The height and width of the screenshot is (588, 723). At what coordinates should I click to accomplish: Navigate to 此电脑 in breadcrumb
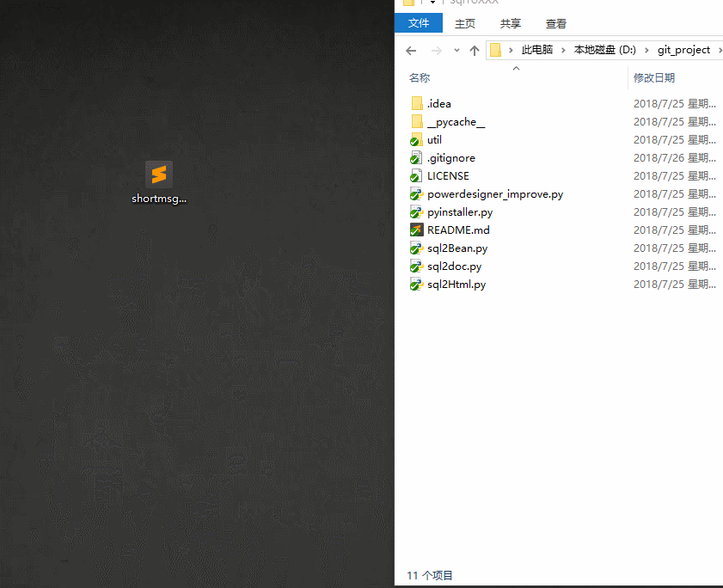(537, 50)
